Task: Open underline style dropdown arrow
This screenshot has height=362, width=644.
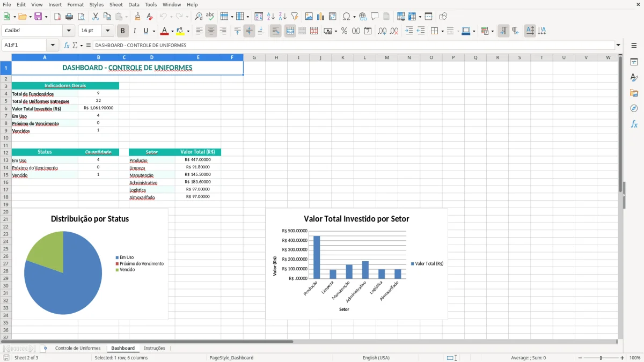Action: point(153,31)
